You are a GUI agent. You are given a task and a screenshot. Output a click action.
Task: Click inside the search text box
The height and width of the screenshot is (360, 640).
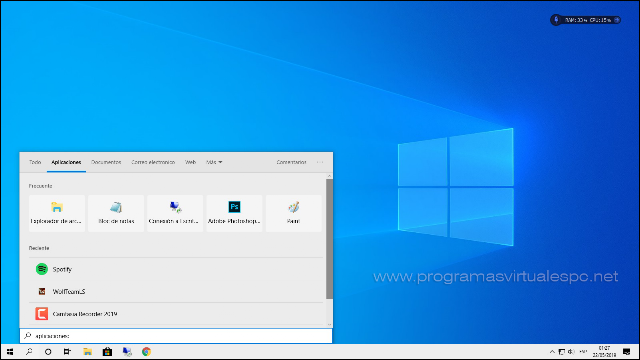176,336
